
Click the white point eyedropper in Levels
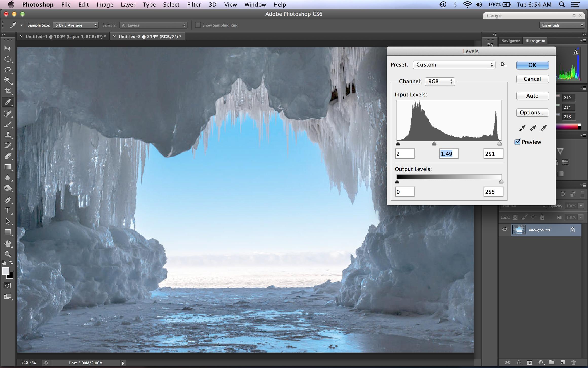[543, 128]
